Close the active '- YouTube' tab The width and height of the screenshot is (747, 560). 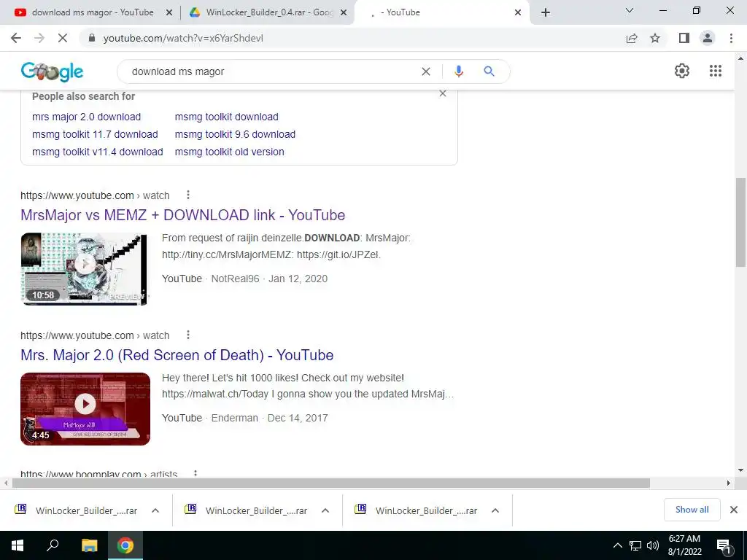(x=518, y=13)
